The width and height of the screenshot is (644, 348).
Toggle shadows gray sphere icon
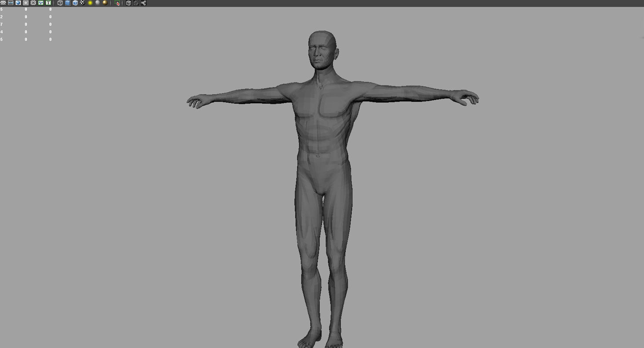[97, 3]
